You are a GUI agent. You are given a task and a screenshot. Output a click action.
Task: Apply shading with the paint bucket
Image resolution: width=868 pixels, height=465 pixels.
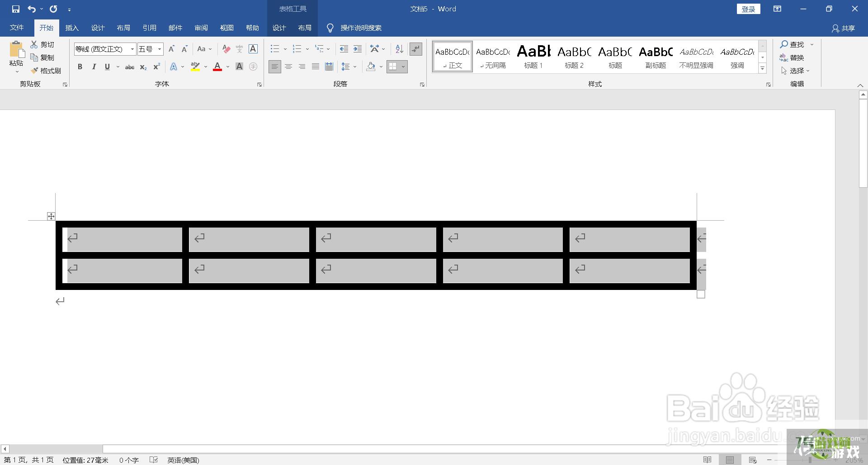coord(371,66)
